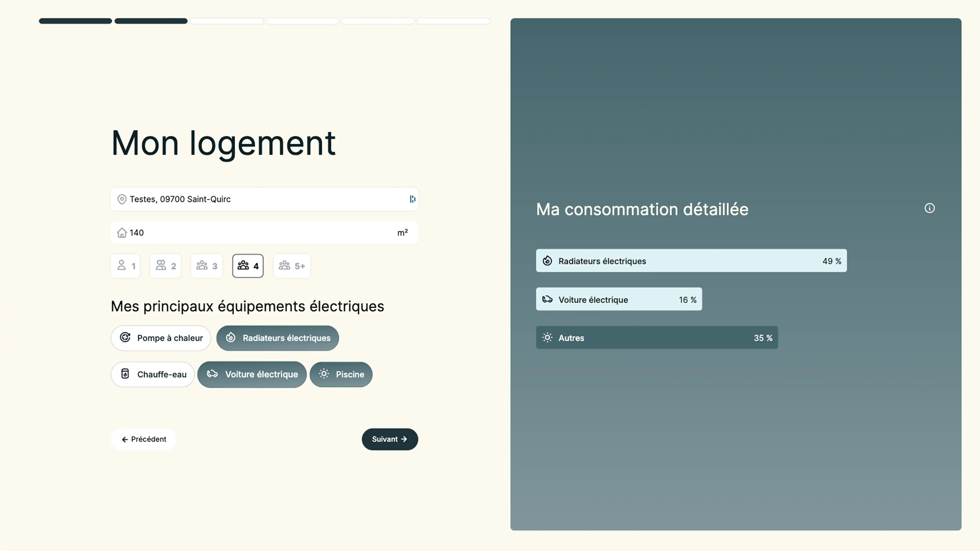Click the info icon beside Ma consommation détaillée

pyautogui.click(x=929, y=208)
